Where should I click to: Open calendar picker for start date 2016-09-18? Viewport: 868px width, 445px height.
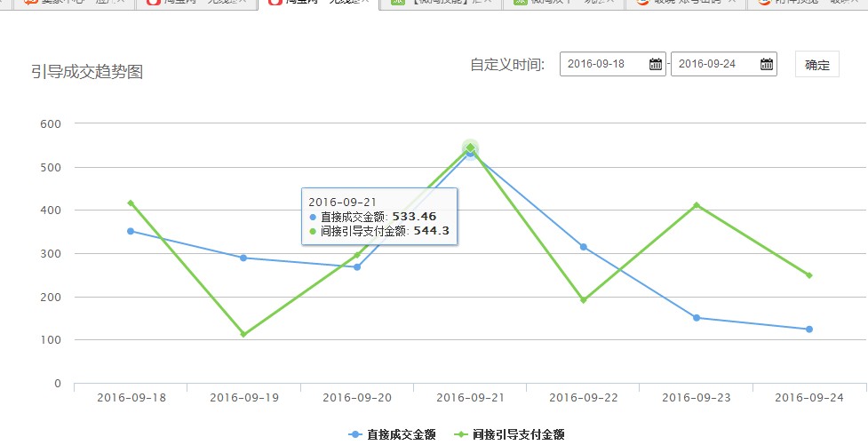tap(656, 64)
